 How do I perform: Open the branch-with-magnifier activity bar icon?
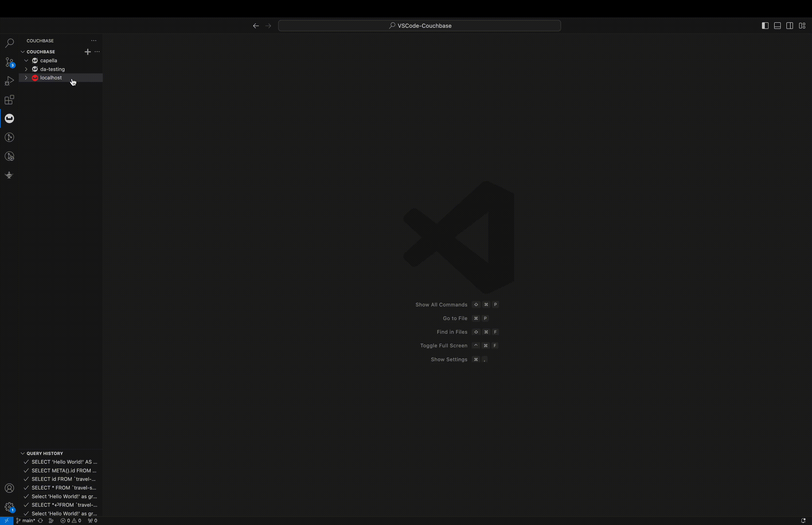coord(9,156)
